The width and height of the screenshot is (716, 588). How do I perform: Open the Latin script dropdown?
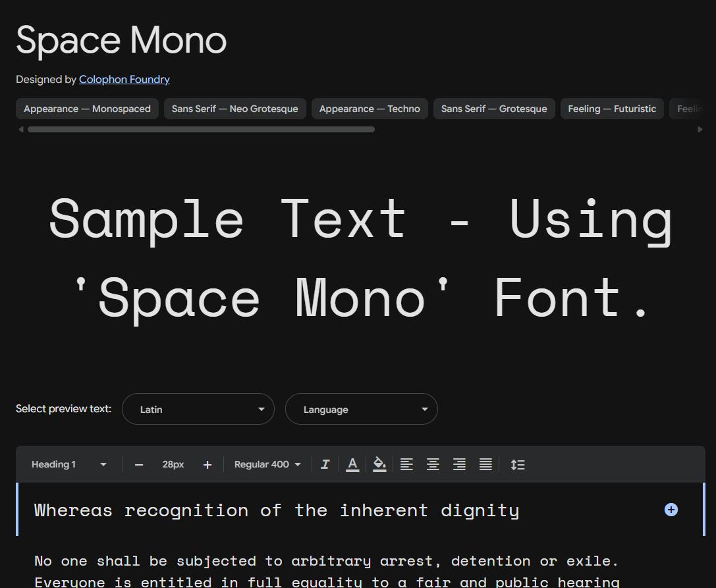point(198,409)
